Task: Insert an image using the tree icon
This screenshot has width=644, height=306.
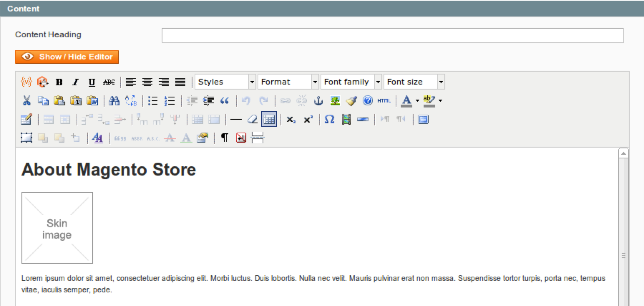Action: coord(335,101)
